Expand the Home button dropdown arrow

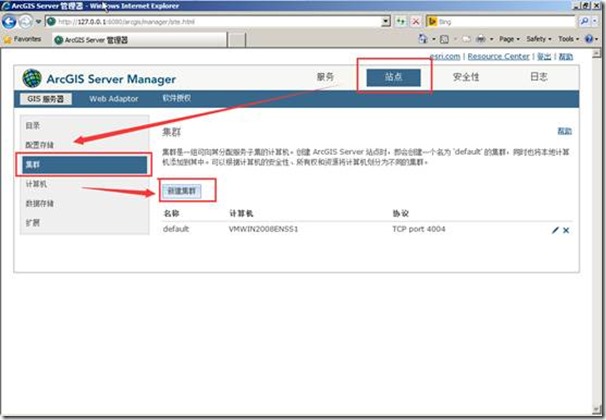click(434, 39)
